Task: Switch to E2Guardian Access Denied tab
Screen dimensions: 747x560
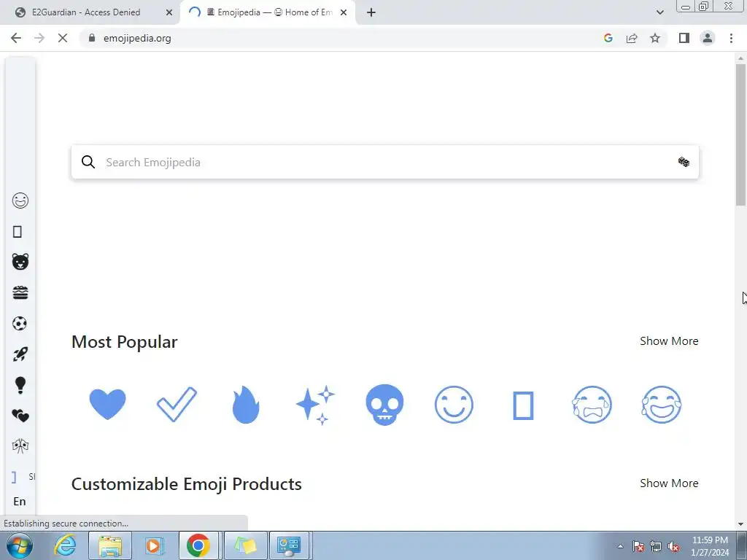Action: pos(86,12)
